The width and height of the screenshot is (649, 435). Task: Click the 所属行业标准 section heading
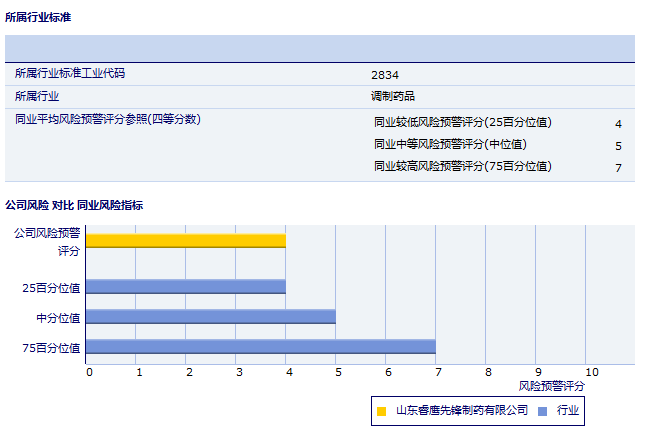coord(38,17)
